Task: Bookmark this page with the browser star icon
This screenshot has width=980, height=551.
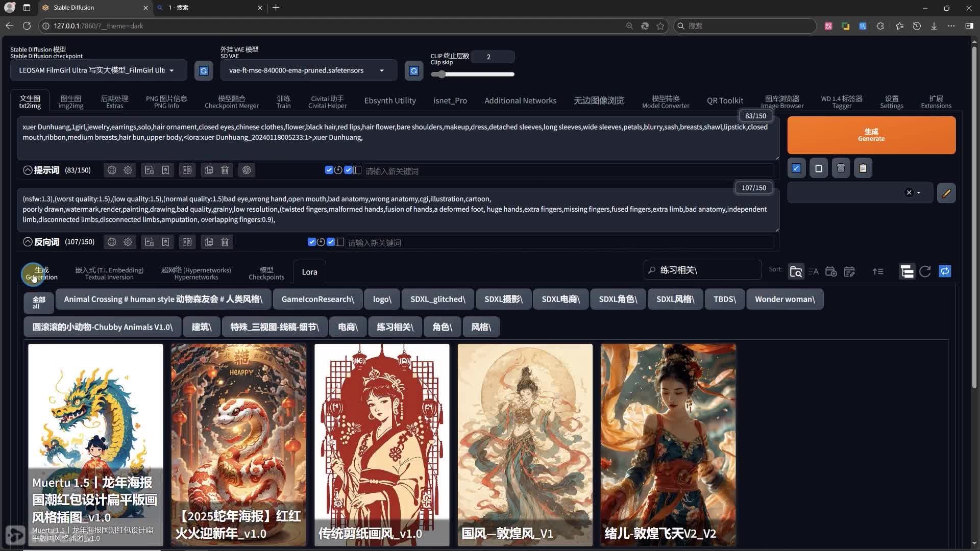Action: coord(660,26)
